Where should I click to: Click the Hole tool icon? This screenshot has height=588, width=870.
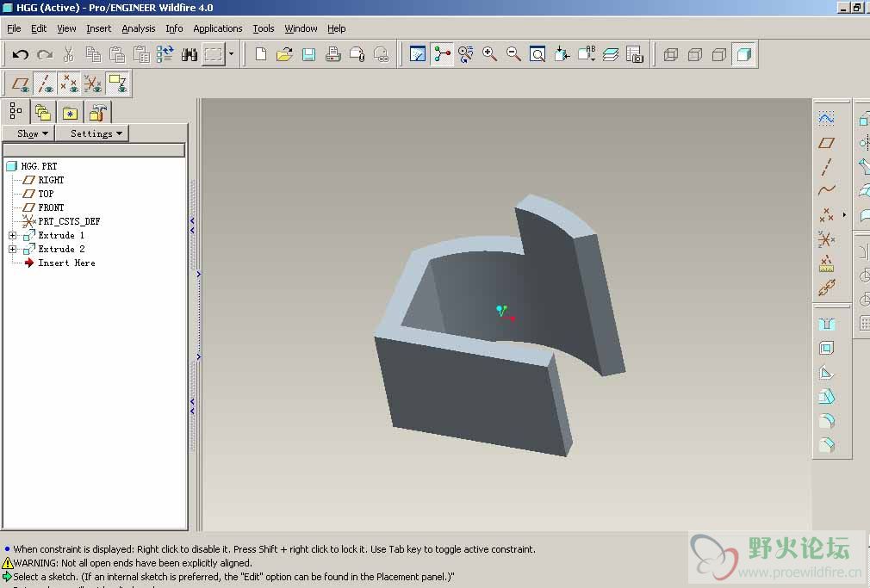[826, 324]
